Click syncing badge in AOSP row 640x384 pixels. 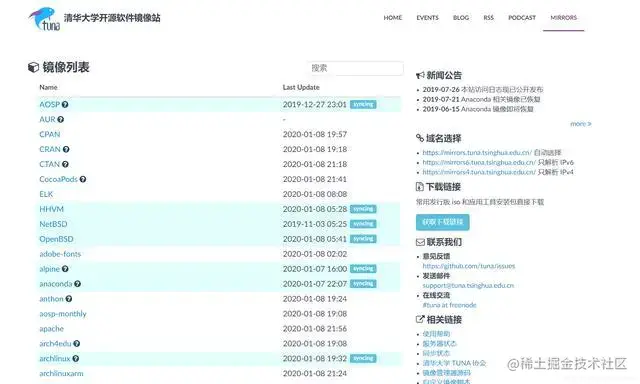click(x=363, y=104)
